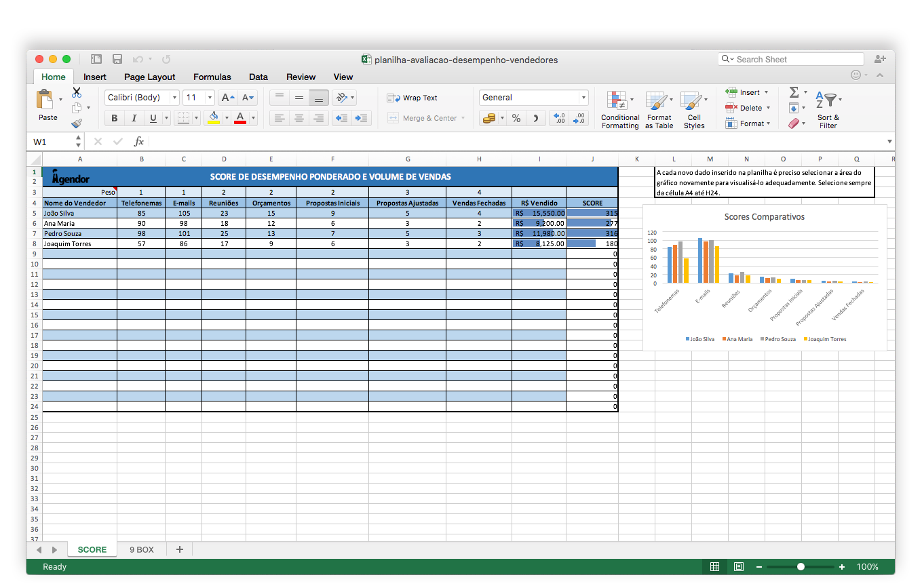922x588 pixels.
Task: Open the 9 BOX sheet tab
Action: click(x=142, y=549)
